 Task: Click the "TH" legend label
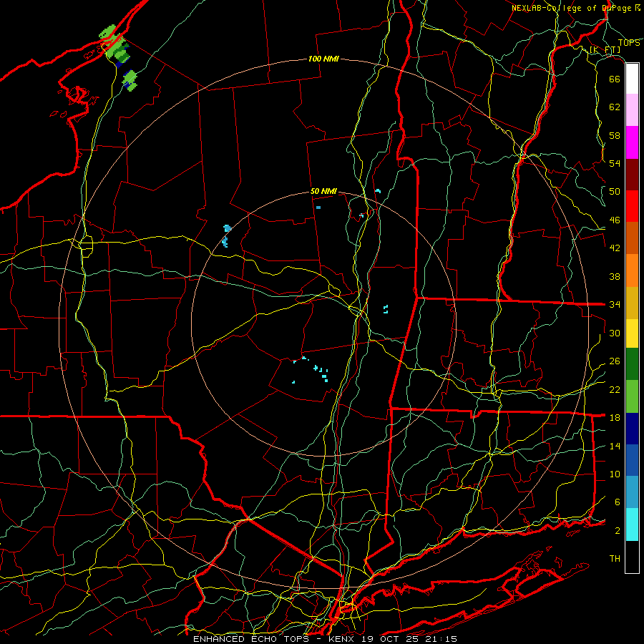click(x=615, y=559)
